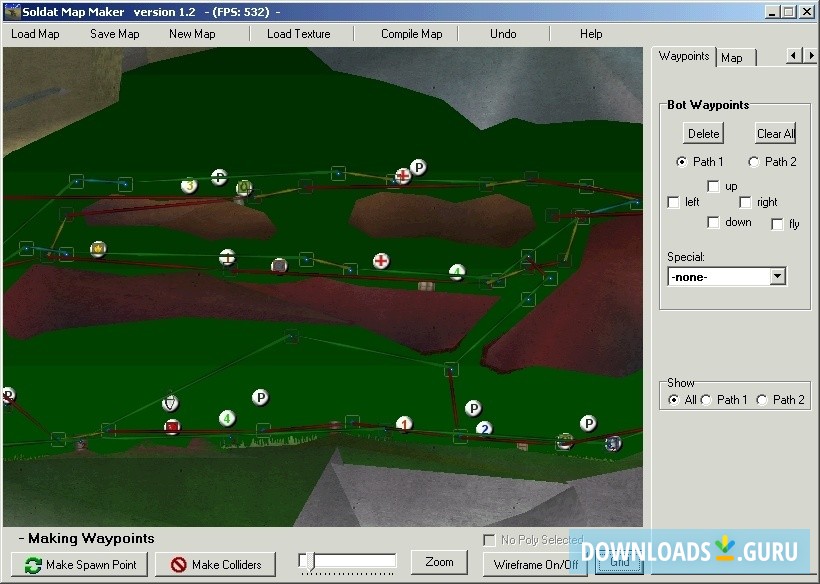Viewport: 820px width, 584px height.
Task: Click the Soldat Map Maker title bar icon
Action: coord(12,12)
